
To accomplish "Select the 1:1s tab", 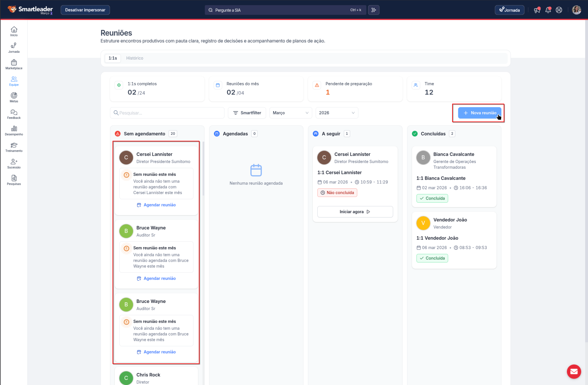I will click(x=113, y=58).
